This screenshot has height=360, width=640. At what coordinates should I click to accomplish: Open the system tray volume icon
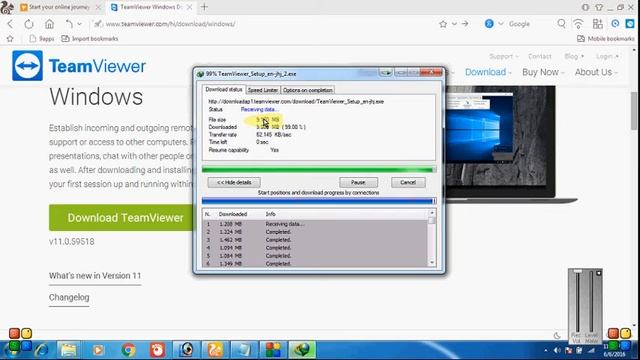(558, 350)
